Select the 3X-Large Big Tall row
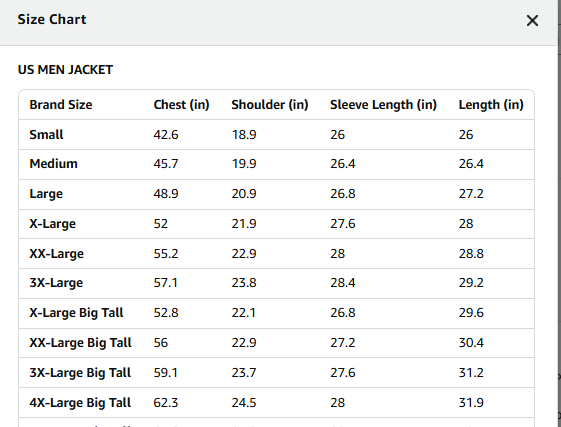Screen dimensions: 561x427 (x=277, y=373)
